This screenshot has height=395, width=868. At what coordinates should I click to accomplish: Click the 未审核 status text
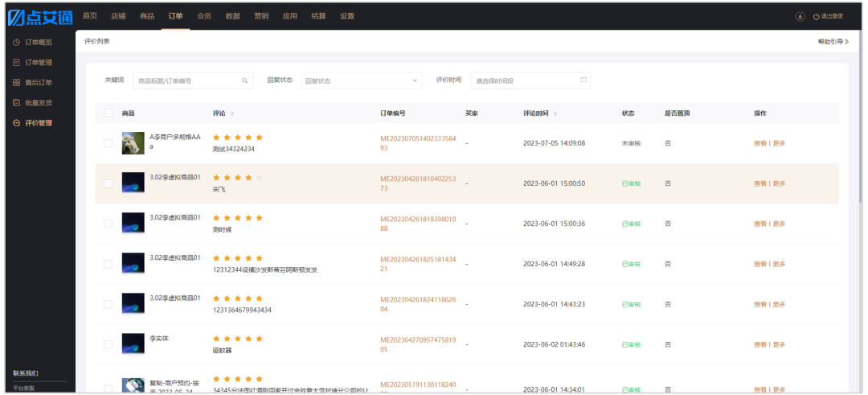coord(631,143)
